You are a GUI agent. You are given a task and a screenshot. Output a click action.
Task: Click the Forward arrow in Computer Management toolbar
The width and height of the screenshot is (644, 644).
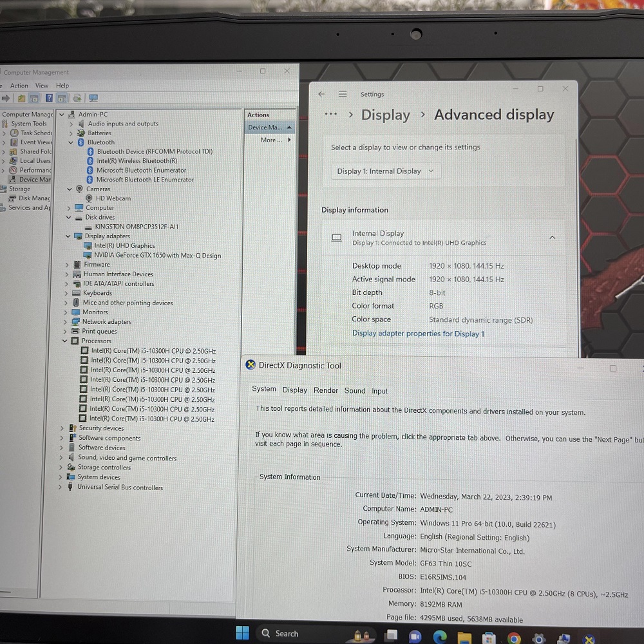(6, 98)
